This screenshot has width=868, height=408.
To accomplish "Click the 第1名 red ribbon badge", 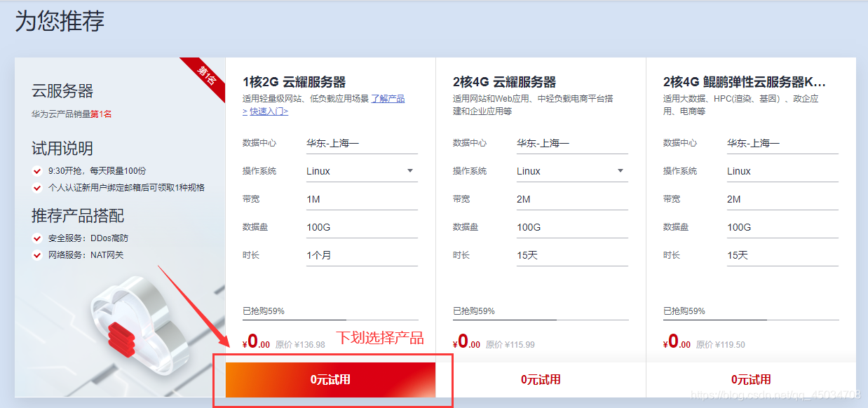I will pos(206,76).
